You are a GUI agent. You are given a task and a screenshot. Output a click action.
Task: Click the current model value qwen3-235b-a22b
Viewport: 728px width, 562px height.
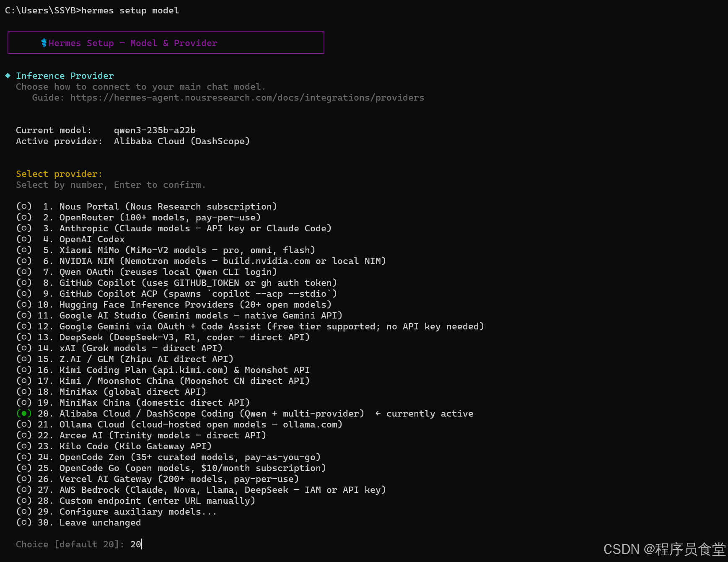click(x=155, y=130)
